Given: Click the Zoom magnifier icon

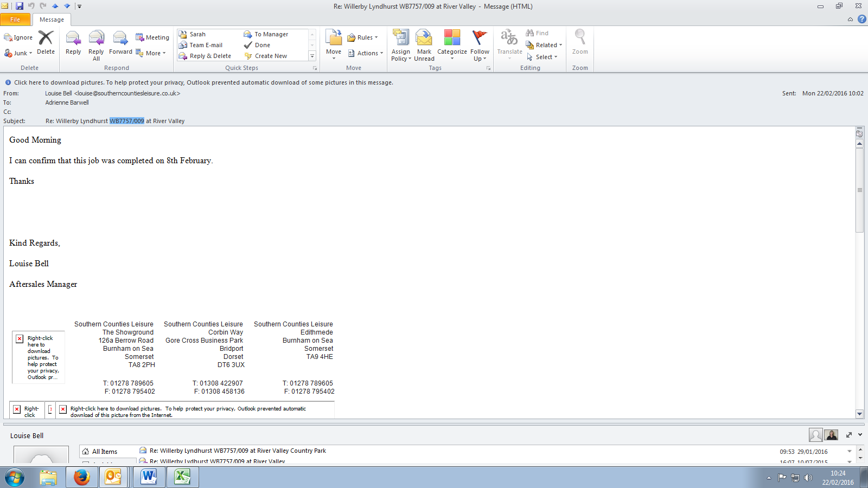Looking at the screenshot, I should (x=580, y=37).
